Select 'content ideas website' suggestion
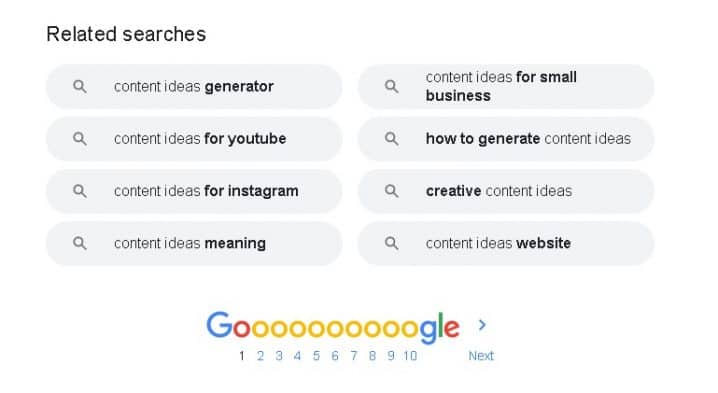This screenshot has height=393, width=718. coord(506,243)
